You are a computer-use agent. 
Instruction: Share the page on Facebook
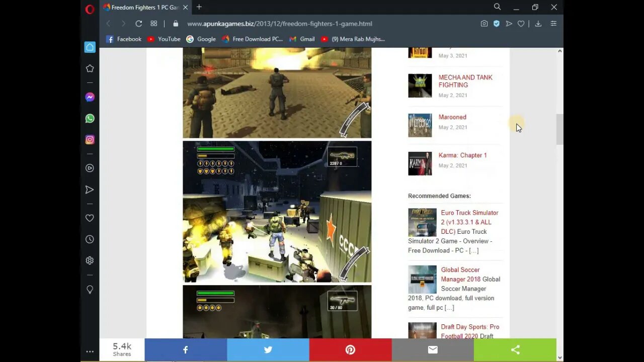tap(186, 350)
